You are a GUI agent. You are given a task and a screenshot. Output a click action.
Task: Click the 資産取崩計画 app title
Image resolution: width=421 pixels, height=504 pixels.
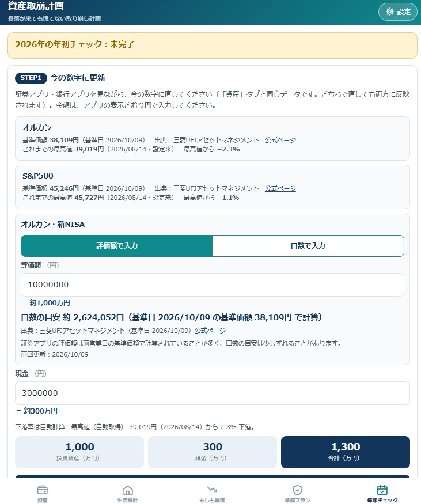(x=36, y=6)
